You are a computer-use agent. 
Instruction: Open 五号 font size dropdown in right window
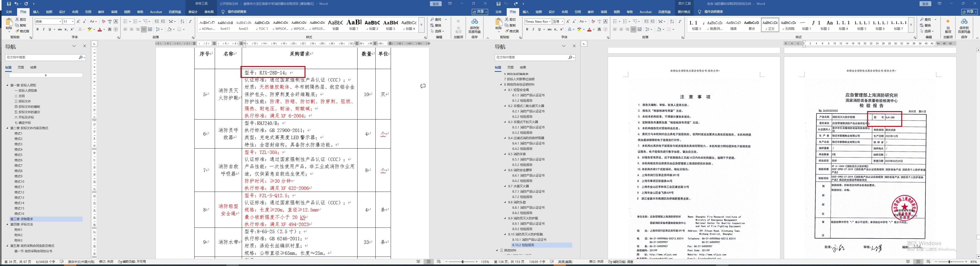pos(562,22)
